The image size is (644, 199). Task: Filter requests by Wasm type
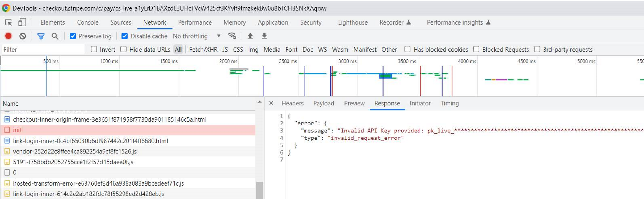(x=340, y=49)
